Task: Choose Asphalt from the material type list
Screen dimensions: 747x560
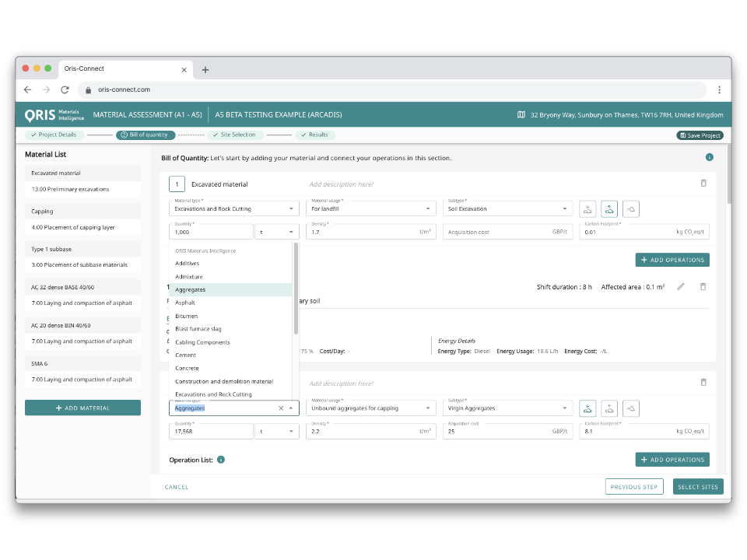Action: point(185,303)
